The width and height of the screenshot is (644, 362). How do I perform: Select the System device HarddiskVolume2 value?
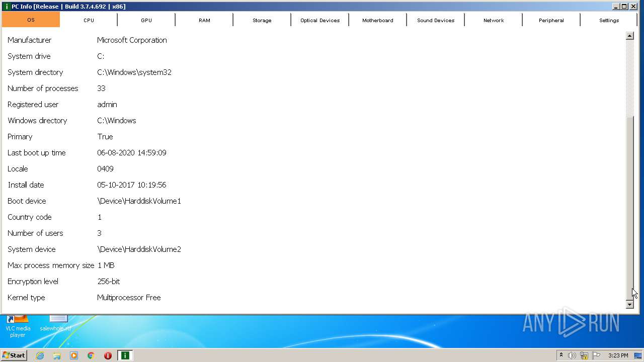139,249
